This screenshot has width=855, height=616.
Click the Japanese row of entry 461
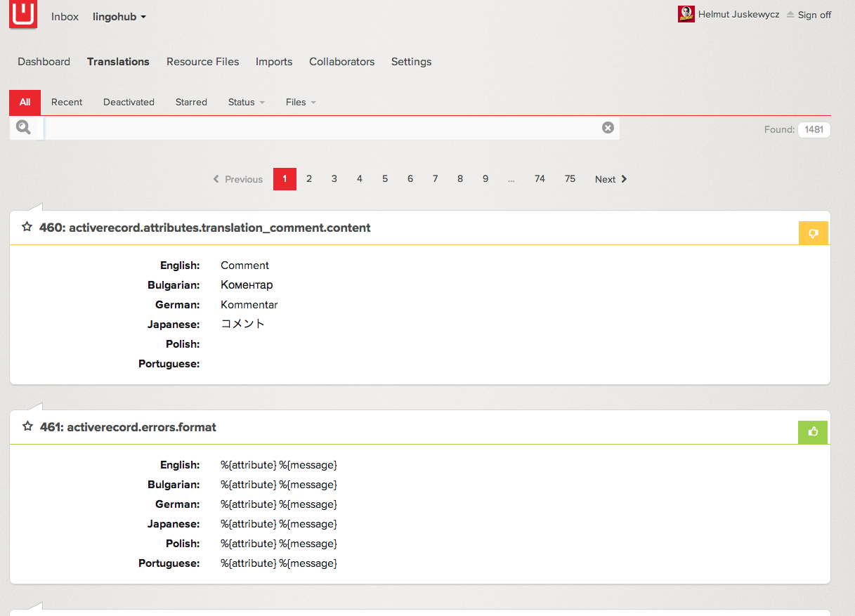[279, 524]
